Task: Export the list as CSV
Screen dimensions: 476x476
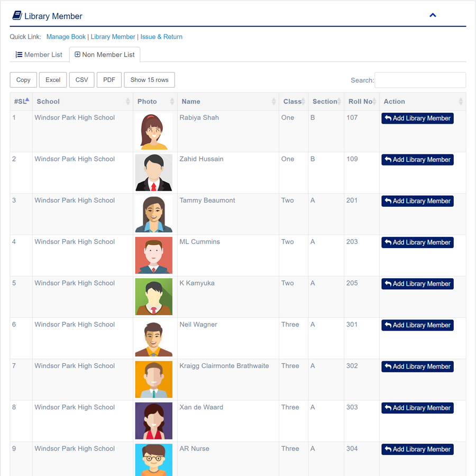Action: click(x=82, y=80)
